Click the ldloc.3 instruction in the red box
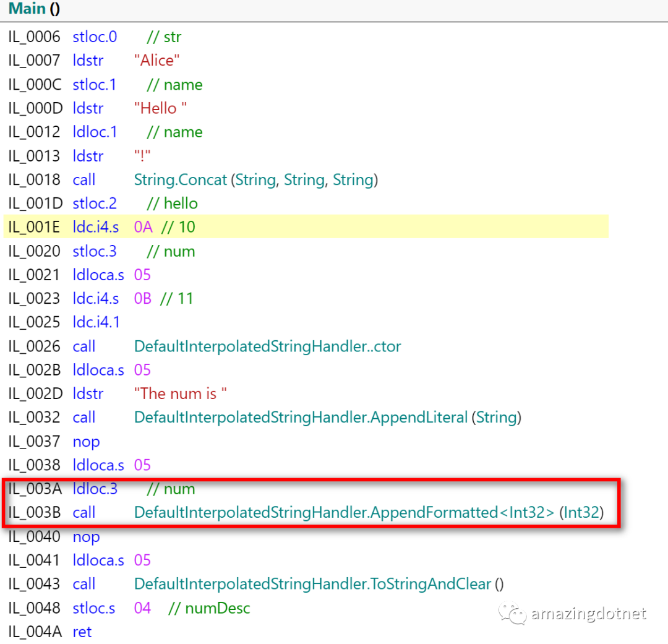 (95, 489)
